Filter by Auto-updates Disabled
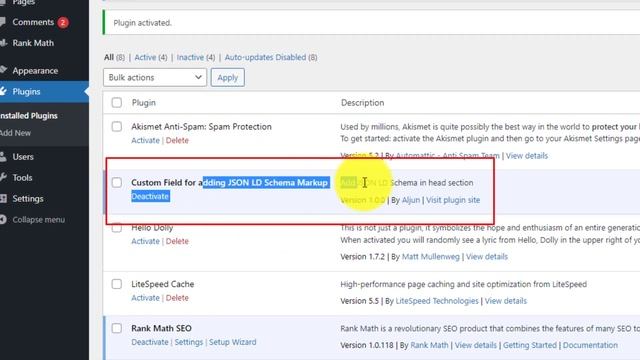The image size is (640, 360). 265,57
